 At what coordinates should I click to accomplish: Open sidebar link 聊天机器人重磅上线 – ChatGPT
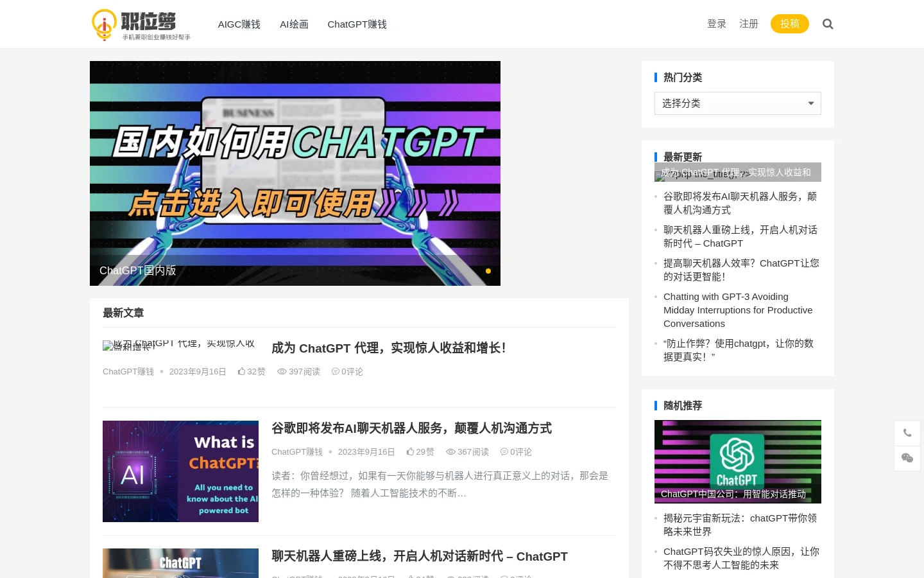[x=740, y=236]
